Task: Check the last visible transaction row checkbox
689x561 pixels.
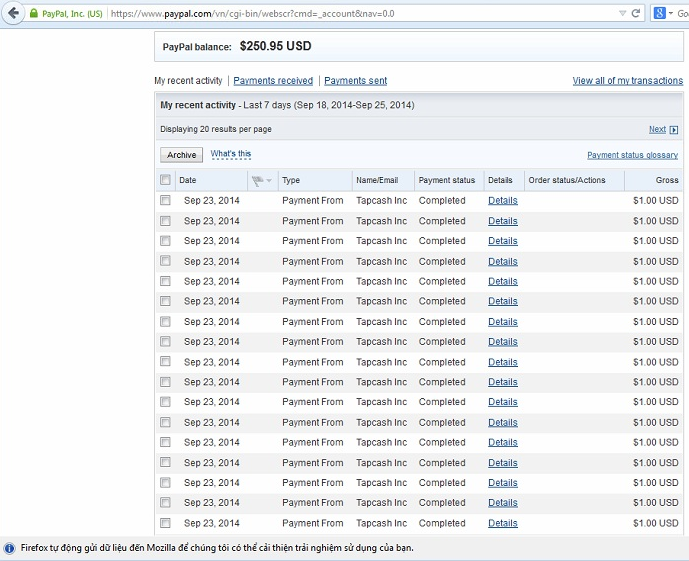Action: click(165, 523)
